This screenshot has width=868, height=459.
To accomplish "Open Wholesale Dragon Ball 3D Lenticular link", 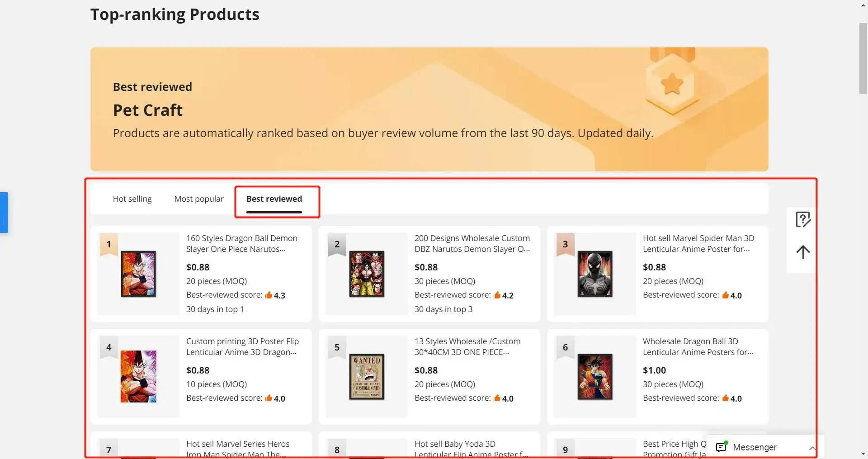I will tap(698, 346).
